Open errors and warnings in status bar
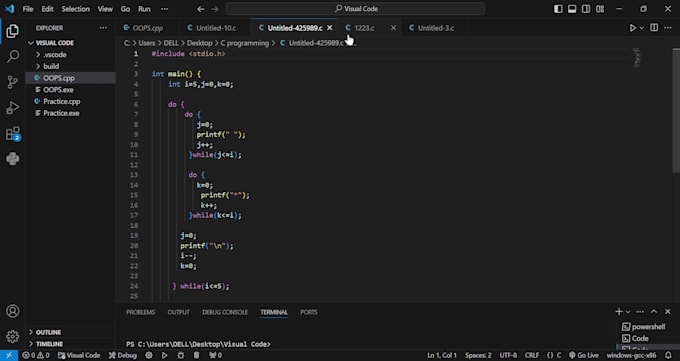Image resolution: width=680 pixels, height=361 pixels. coord(36,355)
